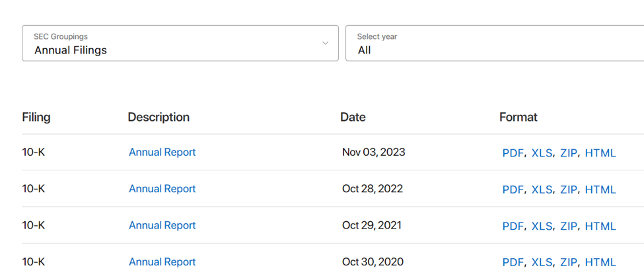
Task: Open the Oct 29, 2021 Annual Report
Action: click(x=162, y=225)
